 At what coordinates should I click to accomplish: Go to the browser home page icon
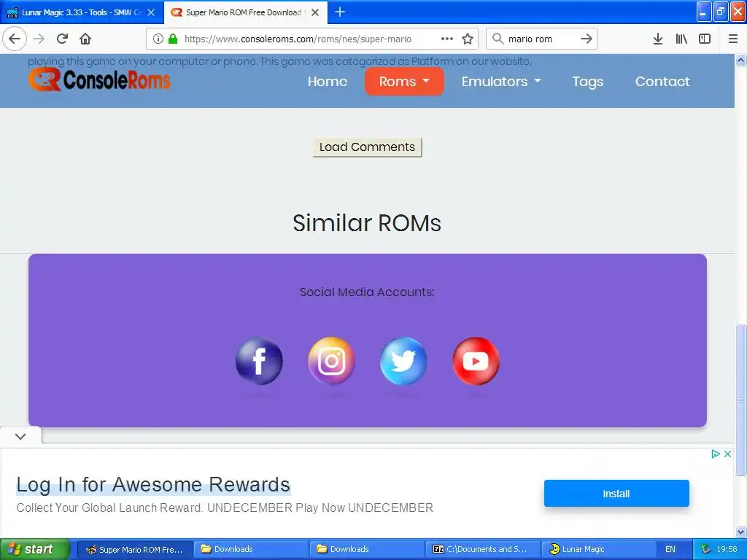coord(85,39)
